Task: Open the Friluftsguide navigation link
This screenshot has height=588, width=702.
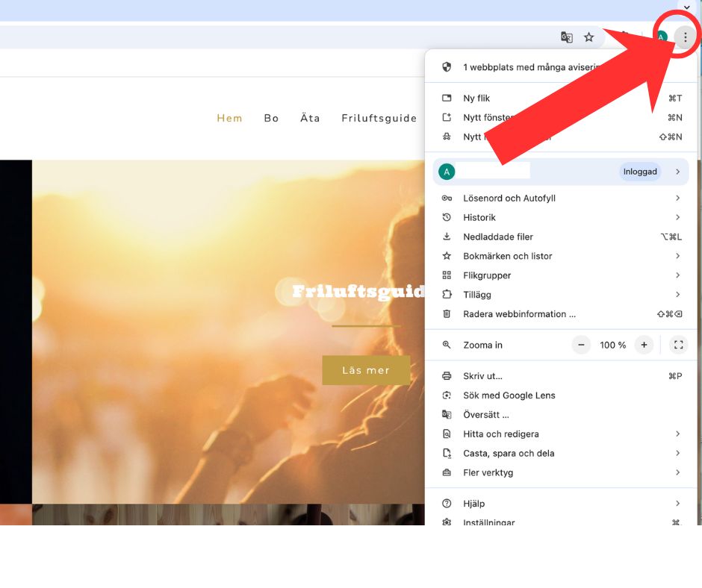Action: (379, 118)
